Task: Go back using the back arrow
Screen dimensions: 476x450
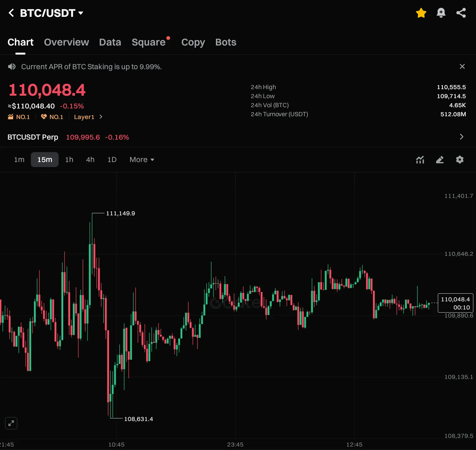Action: click(11, 13)
